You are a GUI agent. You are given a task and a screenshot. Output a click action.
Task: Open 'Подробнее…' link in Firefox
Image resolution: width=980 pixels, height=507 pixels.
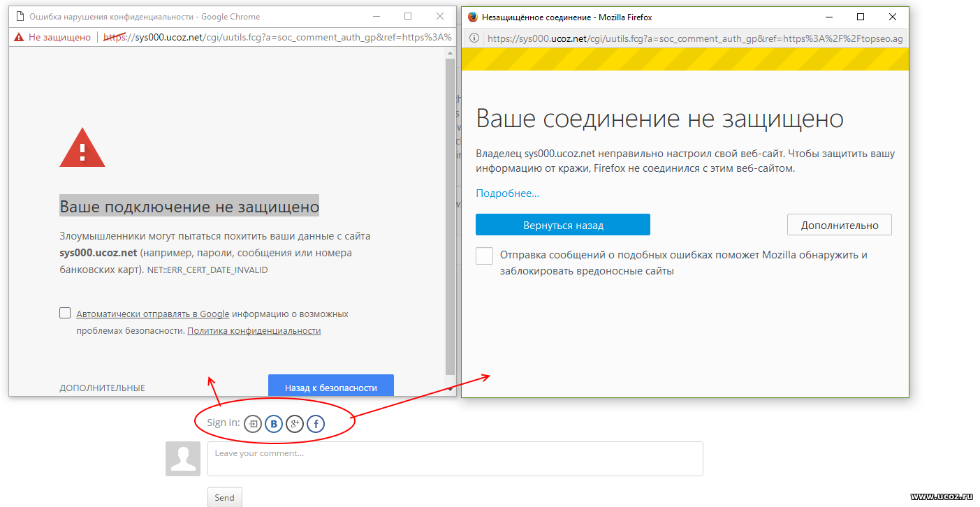coord(508,193)
